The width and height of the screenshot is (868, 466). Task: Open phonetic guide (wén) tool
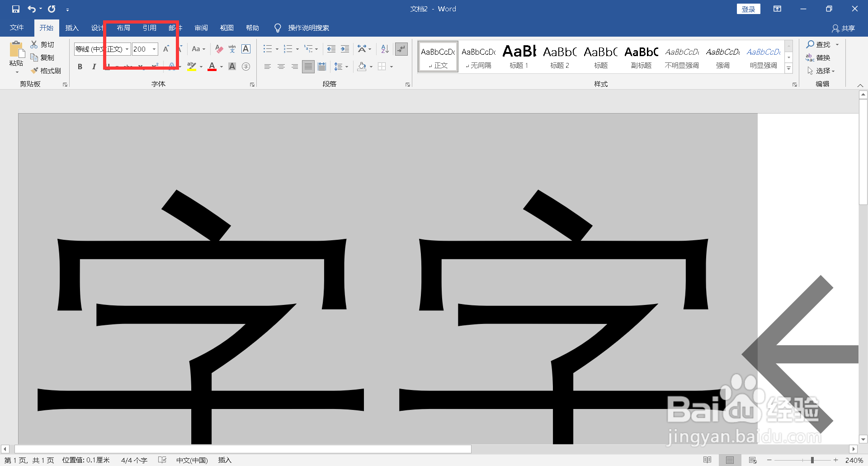point(232,49)
